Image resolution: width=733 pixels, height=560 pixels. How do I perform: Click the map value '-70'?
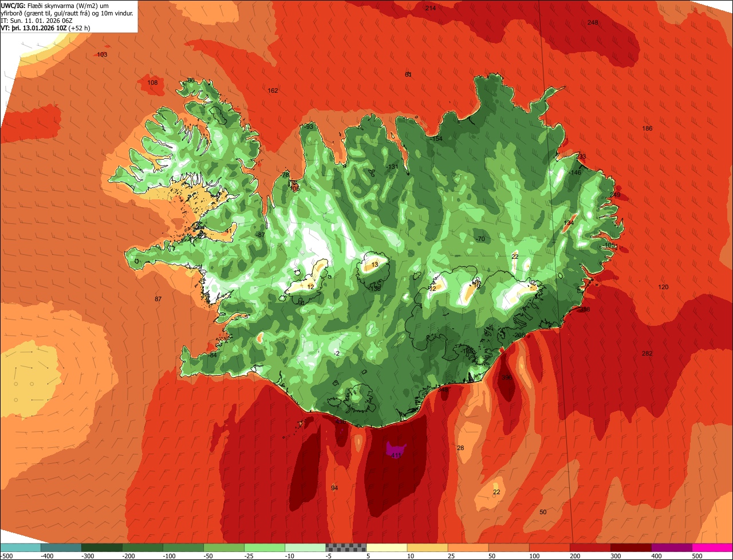click(x=480, y=239)
